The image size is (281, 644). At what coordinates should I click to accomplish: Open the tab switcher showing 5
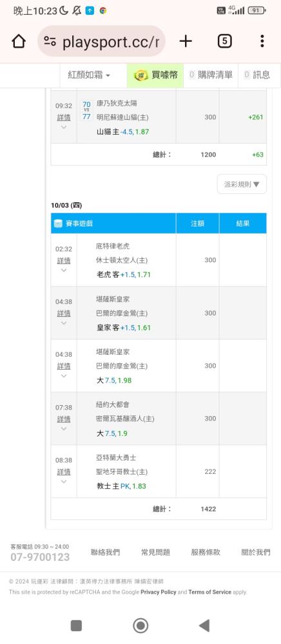coord(224,41)
